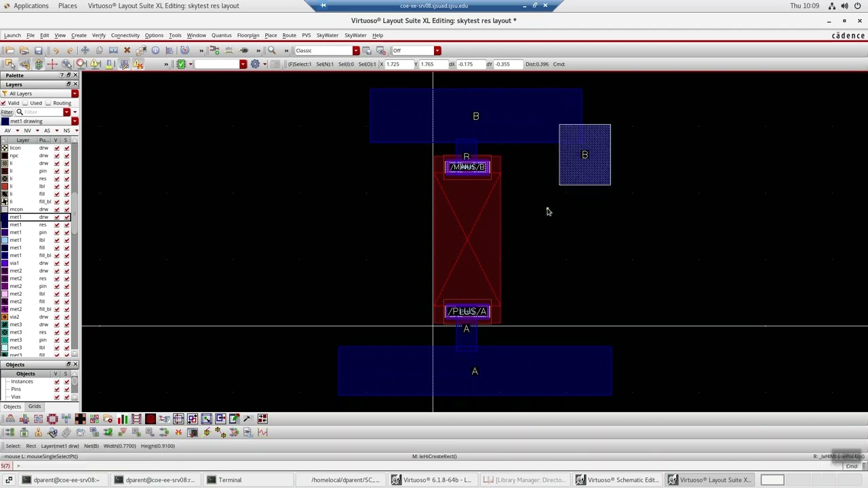Viewport: 868px width, 488px height.
Task: Click the Open folder toolbar icon
Action: click(x=9, y=51)
